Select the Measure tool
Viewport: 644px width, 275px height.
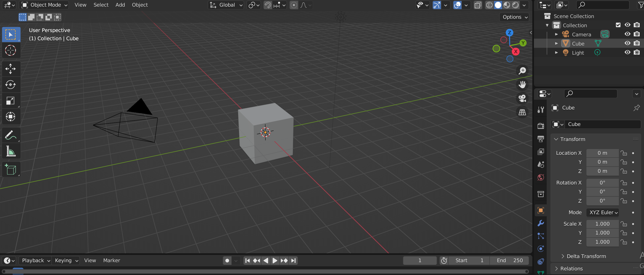[x=11, y=151]
